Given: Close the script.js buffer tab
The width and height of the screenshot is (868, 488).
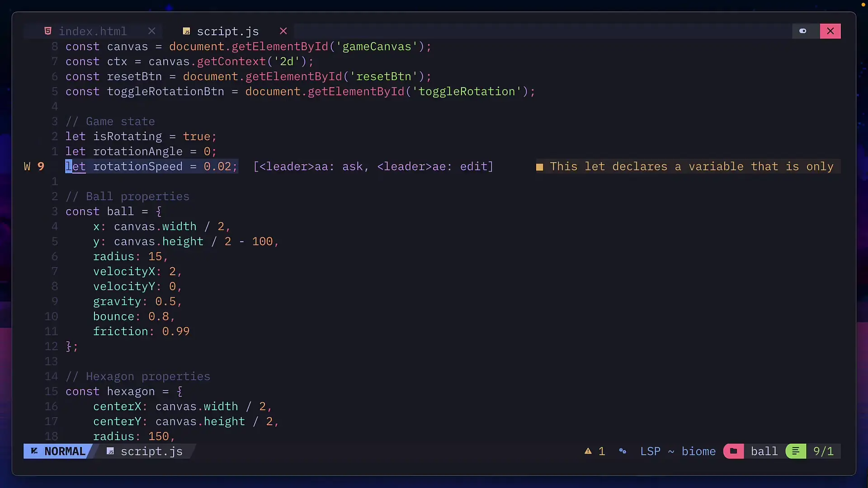Looking at the screenshot, I should tap(283, 31).
